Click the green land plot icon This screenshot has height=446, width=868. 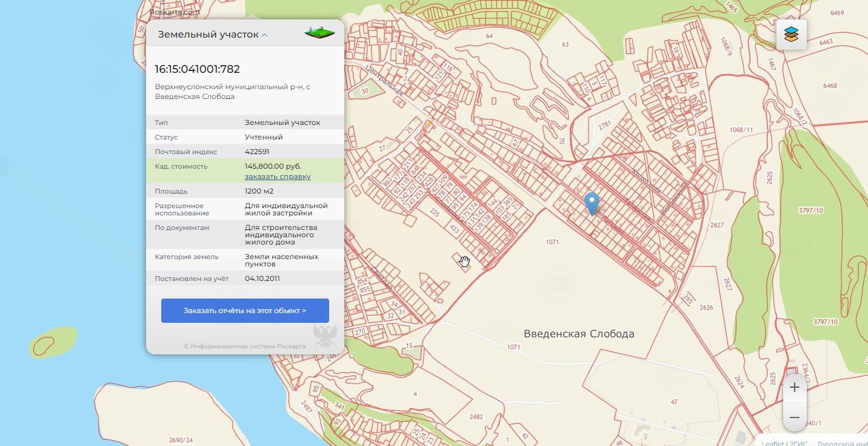click(x=319, y=33)
